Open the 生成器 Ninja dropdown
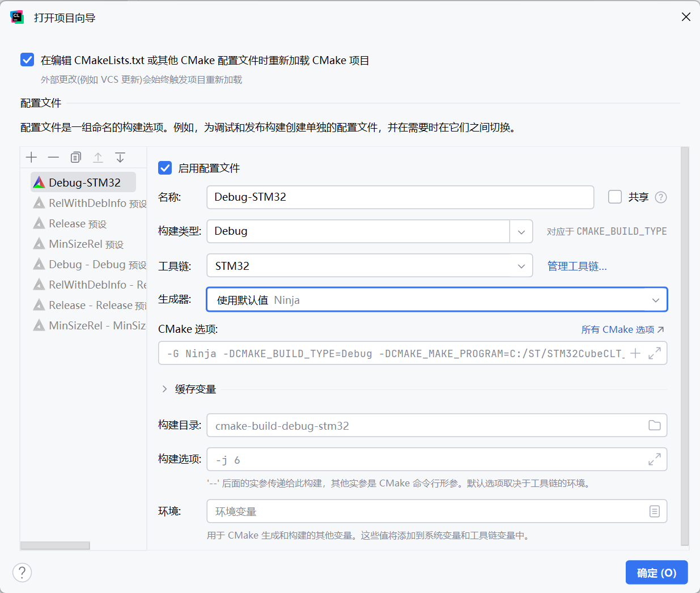The image size is (700, 593). tap(437, 300)
